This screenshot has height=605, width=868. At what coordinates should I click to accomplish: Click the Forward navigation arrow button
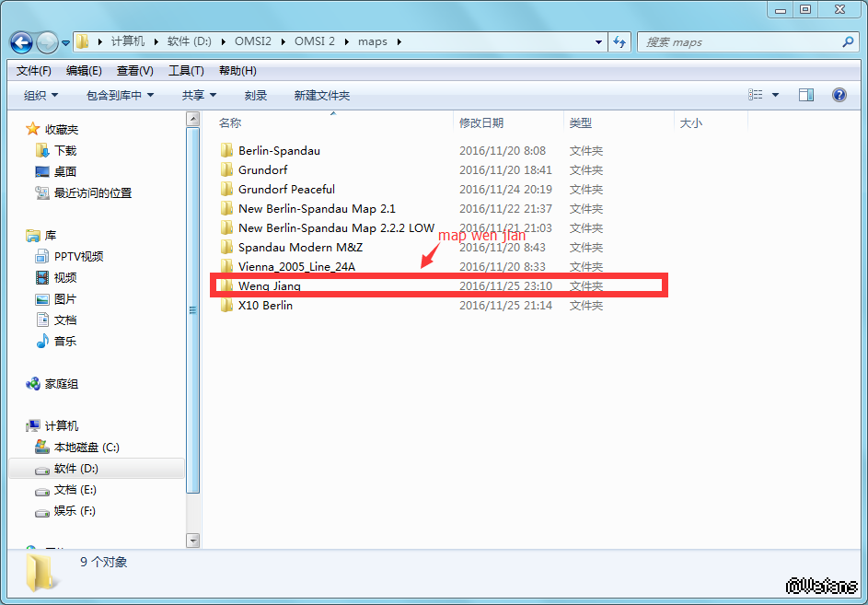point(47,42)
